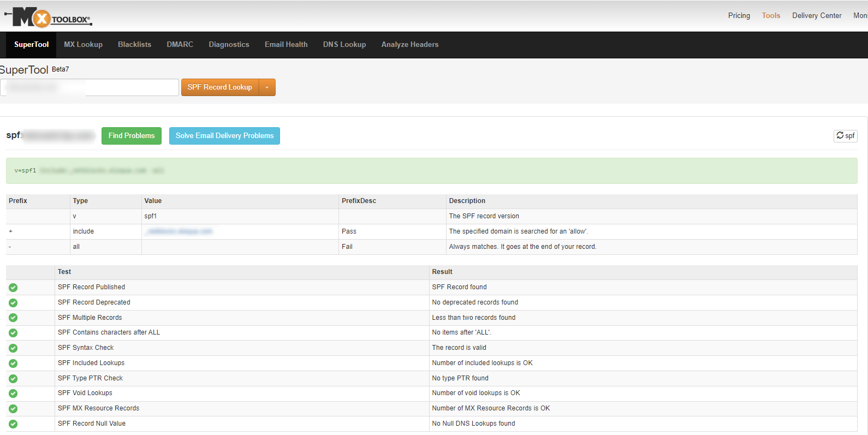Open the Tools link in header
Image resolution: width=868 pixels, height=435 pixels.
pos(771,16)
